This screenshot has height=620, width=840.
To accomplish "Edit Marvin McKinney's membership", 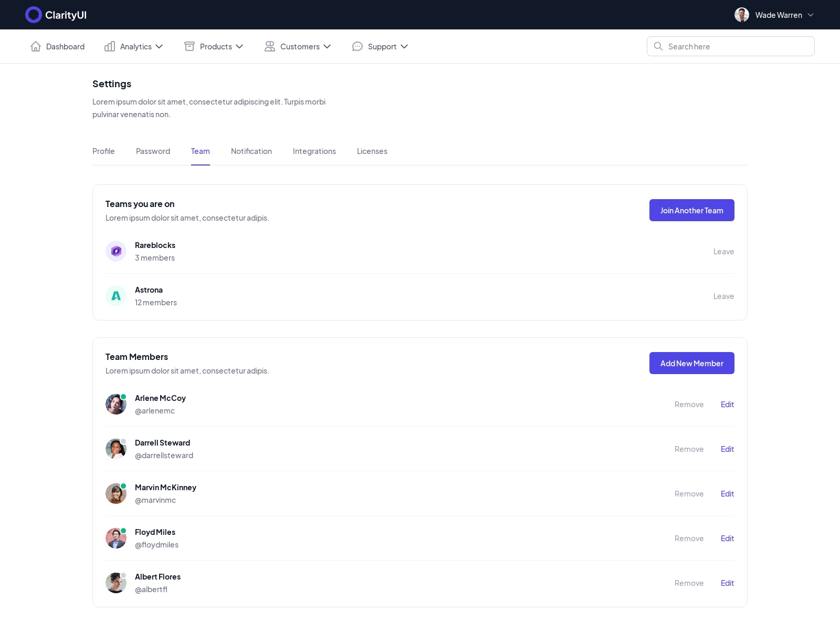I will tap(727, 494).
